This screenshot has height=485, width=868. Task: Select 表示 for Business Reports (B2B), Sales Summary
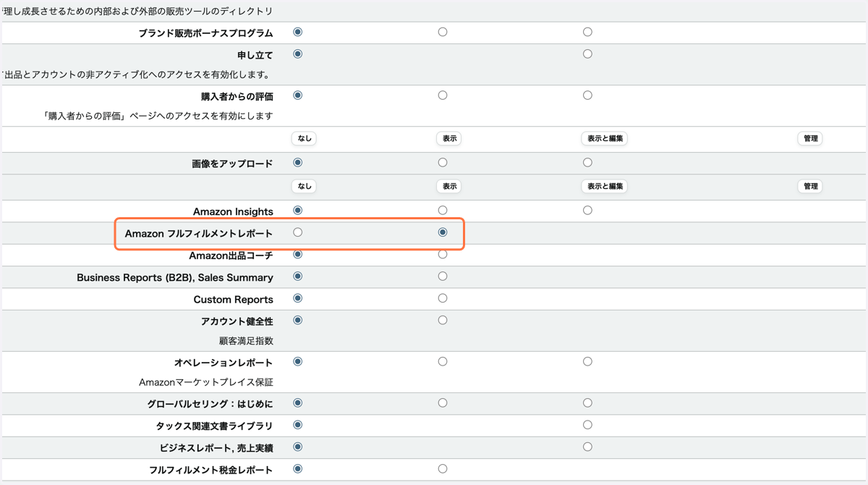[443, 276]
